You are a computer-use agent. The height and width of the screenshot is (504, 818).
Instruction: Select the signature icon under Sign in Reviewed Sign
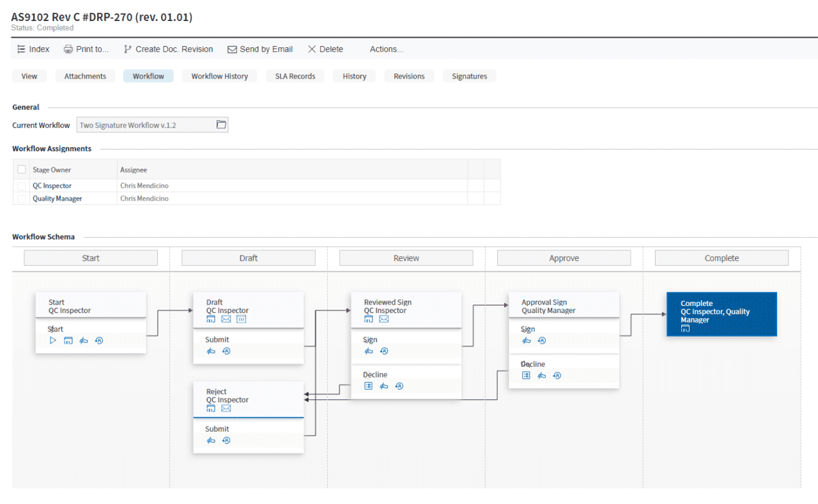click(x=368, y=351)
